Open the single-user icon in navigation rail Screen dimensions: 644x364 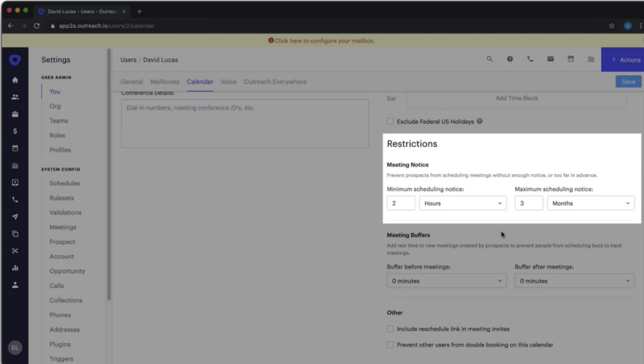(15, 285)
